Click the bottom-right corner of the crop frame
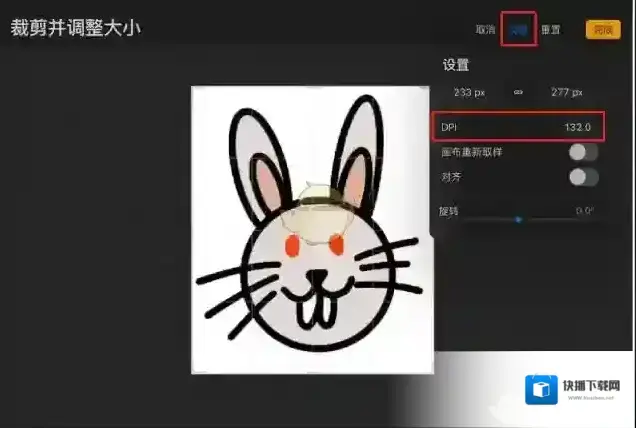The image size is (636, 428). point(432,373)
